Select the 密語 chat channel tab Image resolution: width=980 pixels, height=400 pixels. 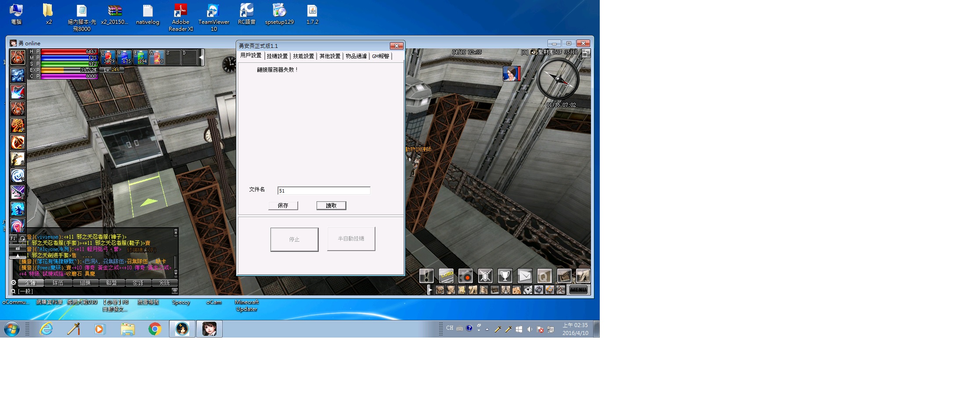point(138,283)
